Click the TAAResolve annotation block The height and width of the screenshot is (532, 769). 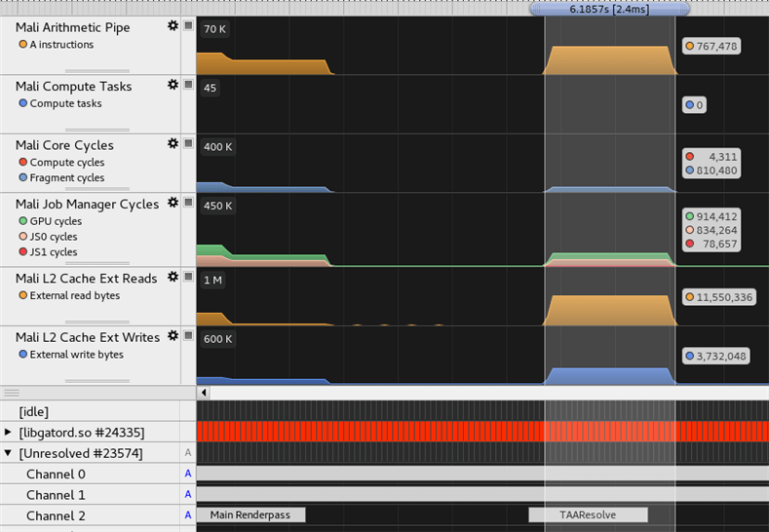588,514
